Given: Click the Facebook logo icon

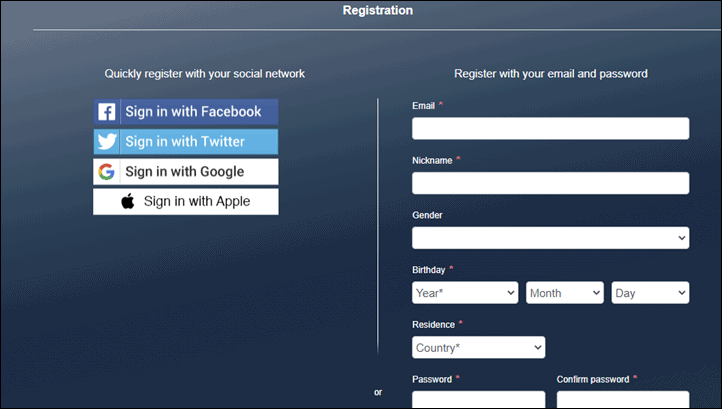Looking at the screenshot, I should coord(107,111).
